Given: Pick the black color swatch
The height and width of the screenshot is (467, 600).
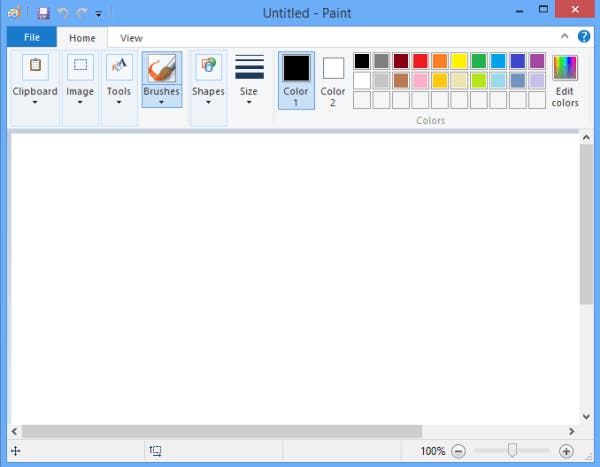Looking at the screenshot, I should [x=362, y=61].
